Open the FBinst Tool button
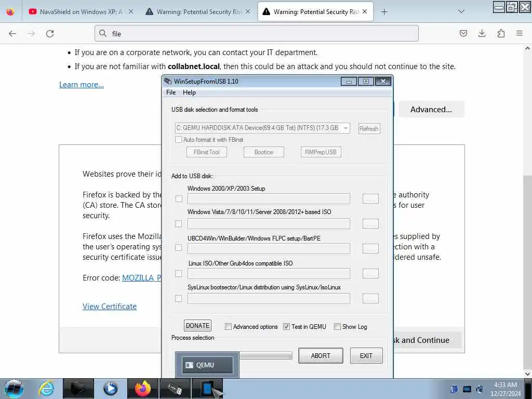Viewport: 532px width, 399px height. (x=207, y=152)
